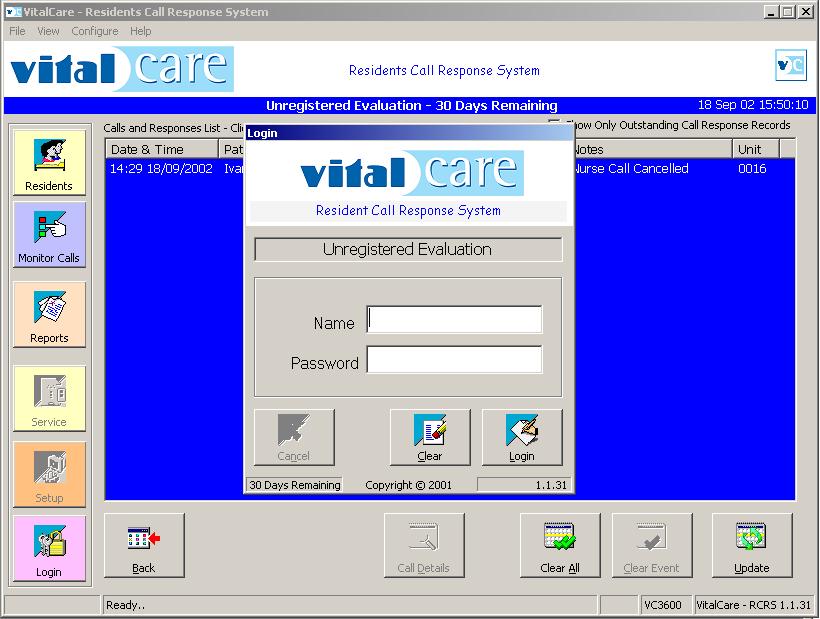This screenshot has height=619, width=820.
Task: Select the Monitor Calls icon
Action: (48, 235)
